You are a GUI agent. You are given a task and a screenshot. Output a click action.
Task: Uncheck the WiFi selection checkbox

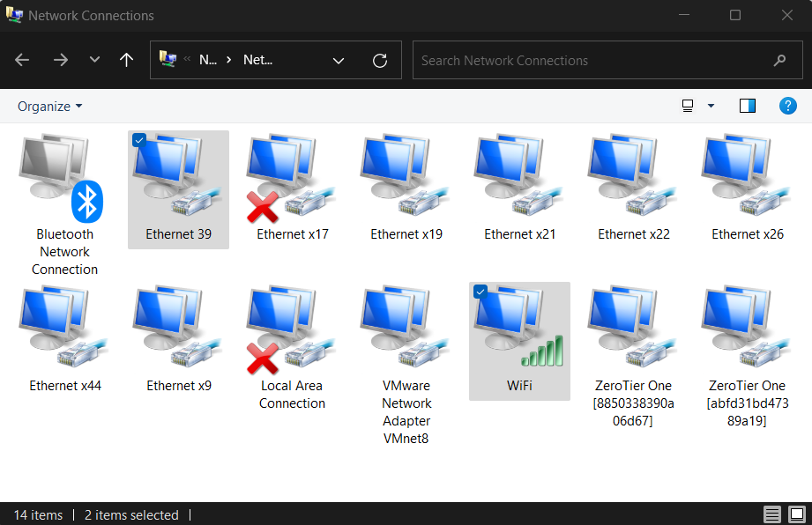[480, 292]
